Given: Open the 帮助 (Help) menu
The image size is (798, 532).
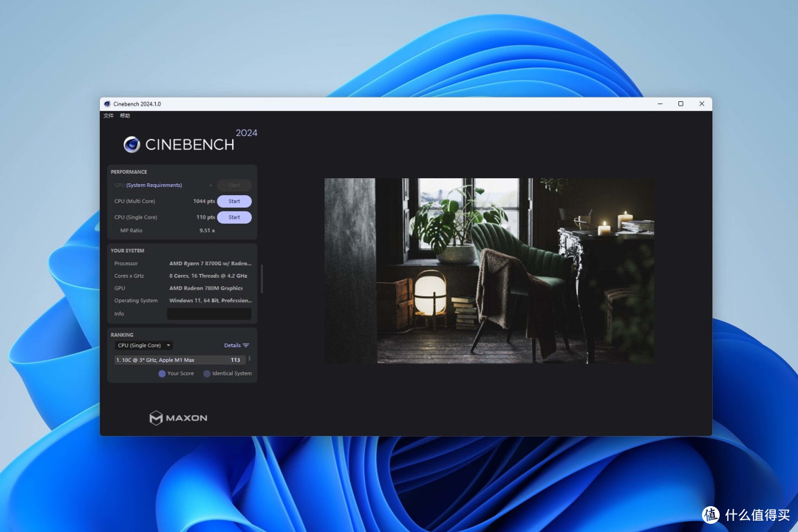Looking at the screenshot, I should point(125,115).
